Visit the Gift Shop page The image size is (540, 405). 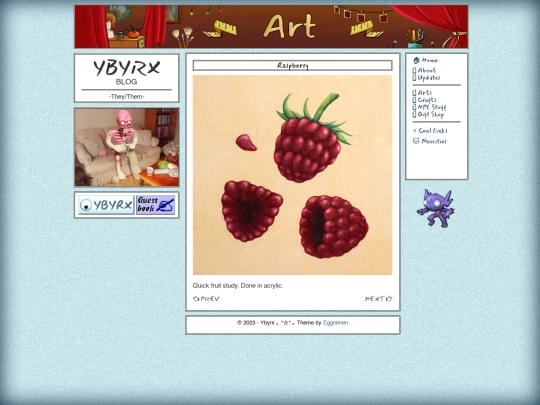430,115
